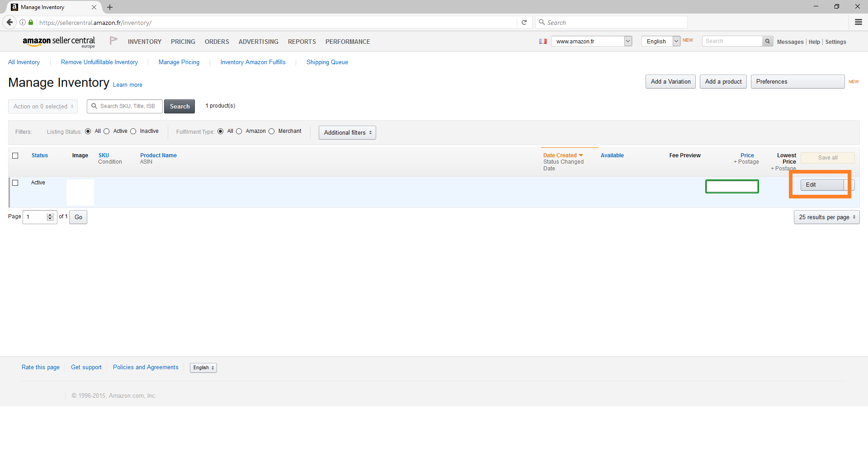868x470 pixels.
Task: Click the French flag marketplace icon
Action: point(543,41)
